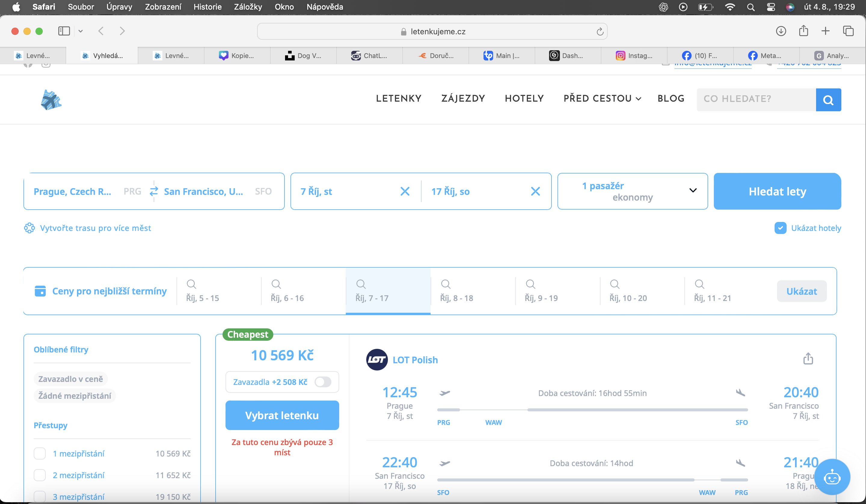Click the multi-city route icon
Image resolution: width=866 pixels, height=504 pixels.
point(29,228)
